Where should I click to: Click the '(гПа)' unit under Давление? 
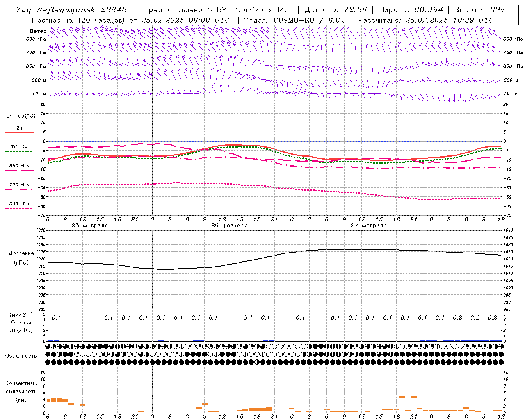(x=21, y=262)
